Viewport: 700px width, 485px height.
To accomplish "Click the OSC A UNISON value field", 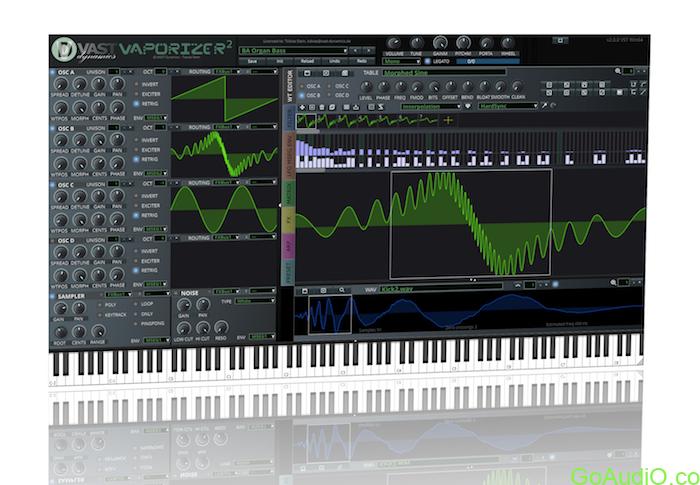I will click(114, 72).
